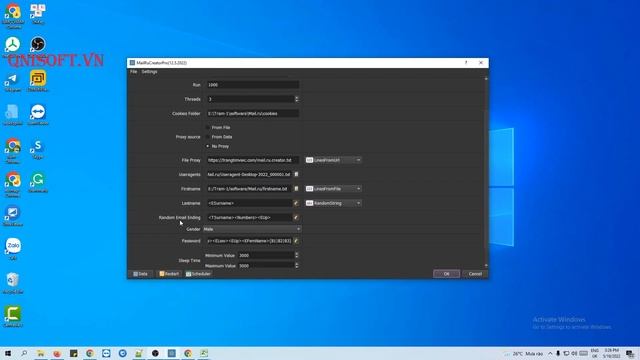
Task: Open the taskbar clock and date
Action: tap(612, 353)
